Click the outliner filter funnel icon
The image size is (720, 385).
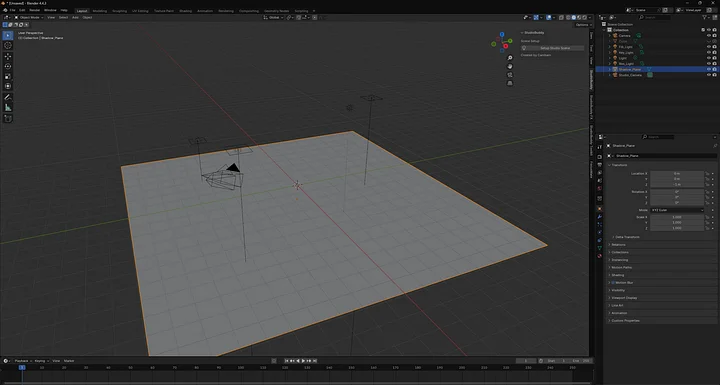point(704,17)
